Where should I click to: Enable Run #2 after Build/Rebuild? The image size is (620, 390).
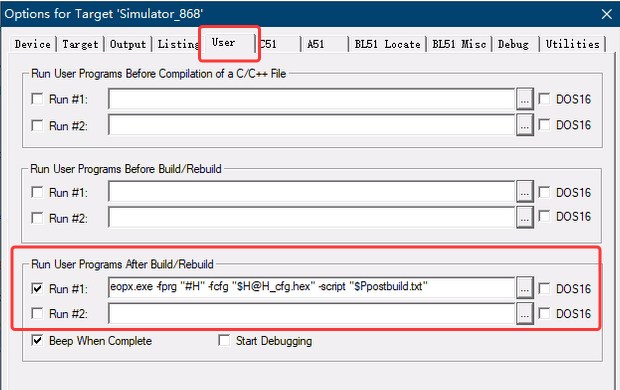(x=37, y=314)
